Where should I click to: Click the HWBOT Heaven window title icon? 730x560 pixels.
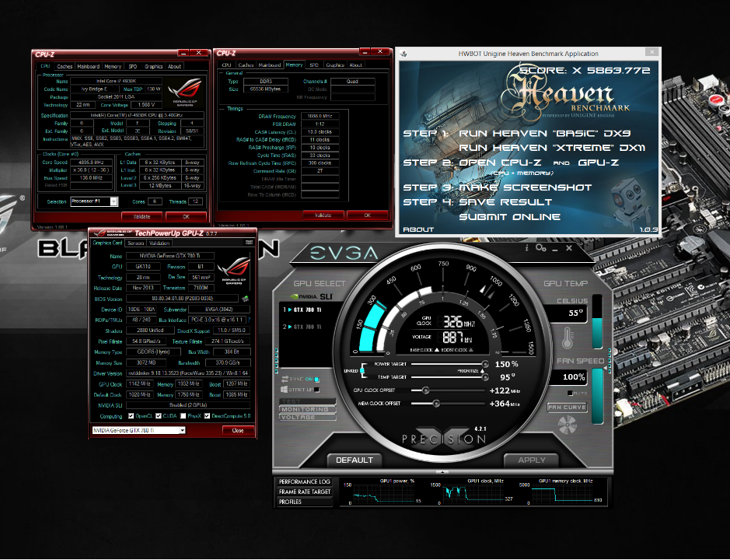coord(403,54)
